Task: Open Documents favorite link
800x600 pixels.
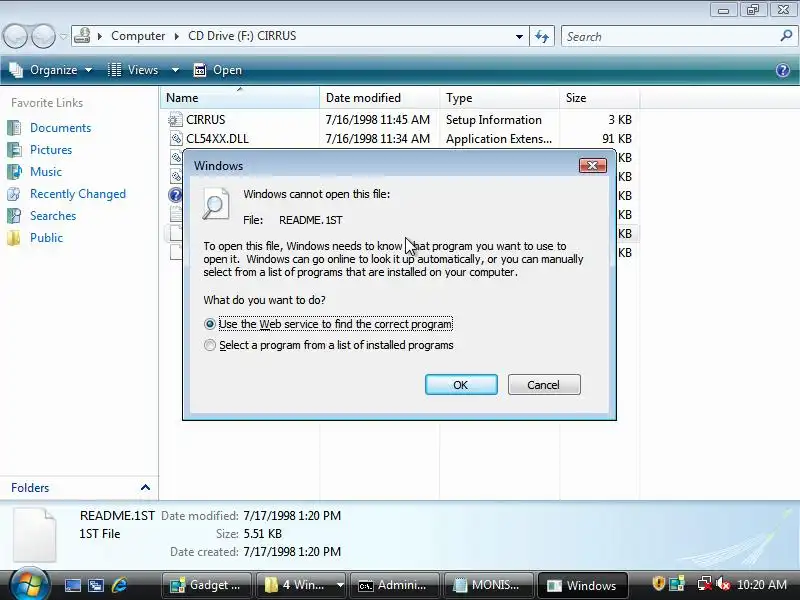Action: pyautogui.click(x=60, y=128)
